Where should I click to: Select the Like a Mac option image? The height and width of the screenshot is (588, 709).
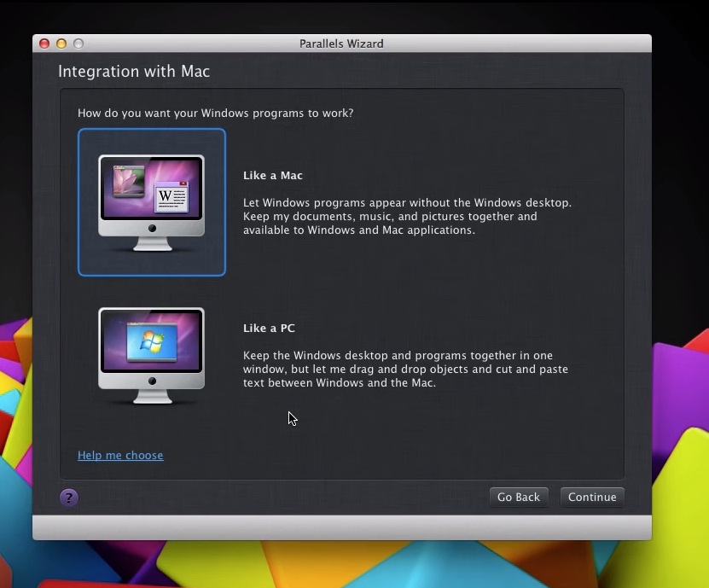[x=152, y=202]
